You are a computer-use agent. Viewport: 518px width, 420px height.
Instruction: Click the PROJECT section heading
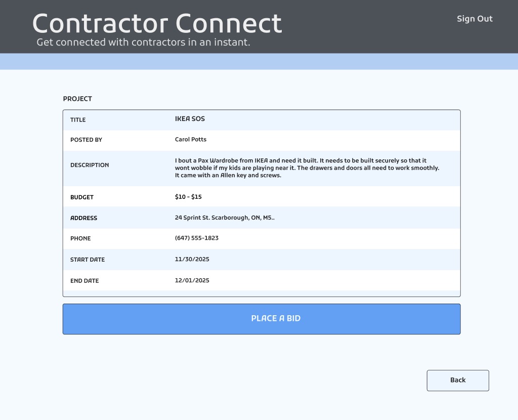point(77,99)
